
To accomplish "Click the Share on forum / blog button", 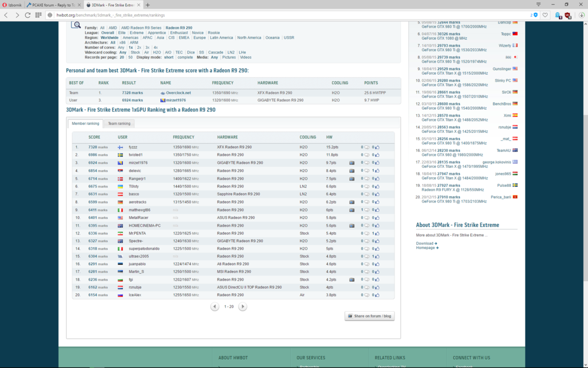I will point(370,316).
